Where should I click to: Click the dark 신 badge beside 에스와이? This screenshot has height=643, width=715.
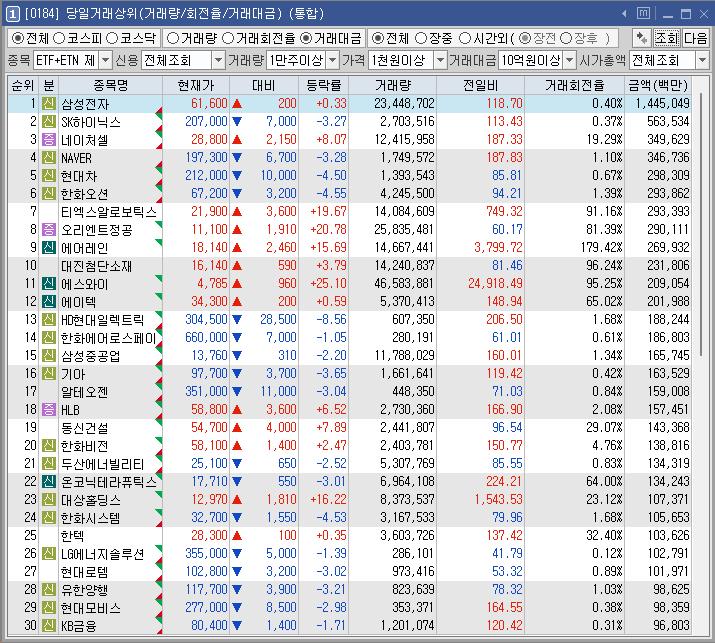pos(49,284)
